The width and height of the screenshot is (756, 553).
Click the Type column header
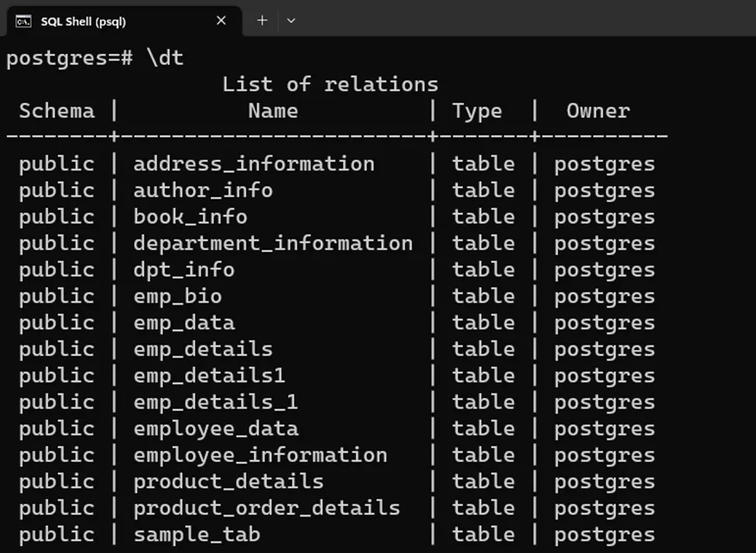477,111
